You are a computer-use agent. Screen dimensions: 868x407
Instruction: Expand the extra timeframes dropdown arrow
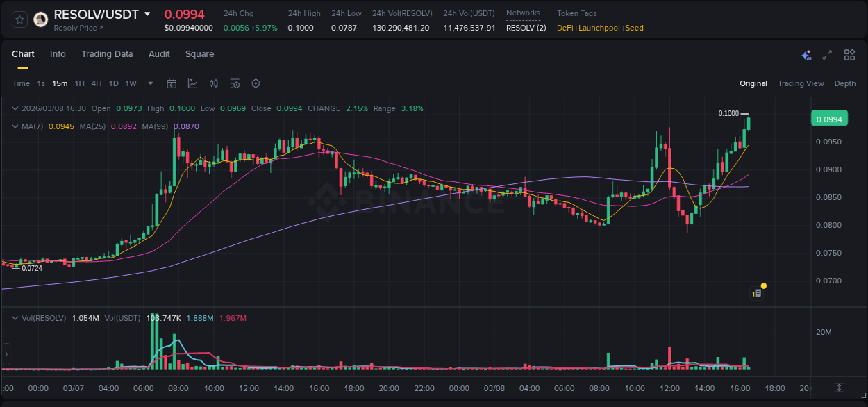click(149, 83)
